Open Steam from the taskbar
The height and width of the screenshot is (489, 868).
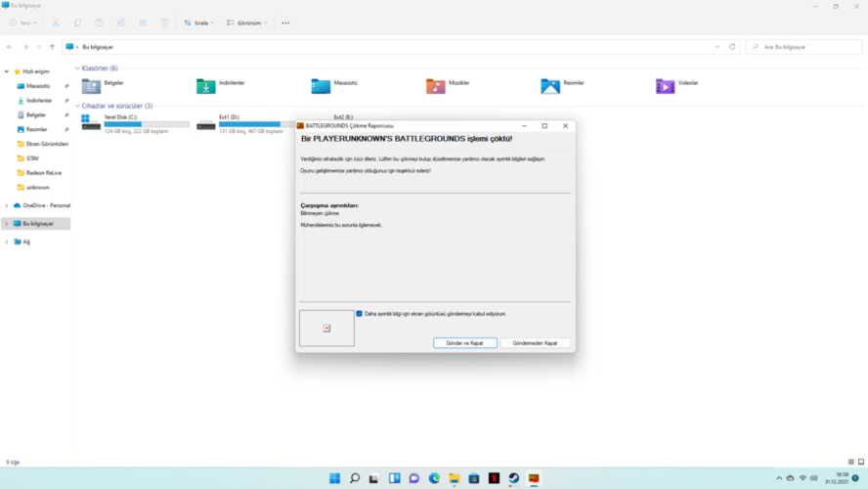tap(514, 478)
